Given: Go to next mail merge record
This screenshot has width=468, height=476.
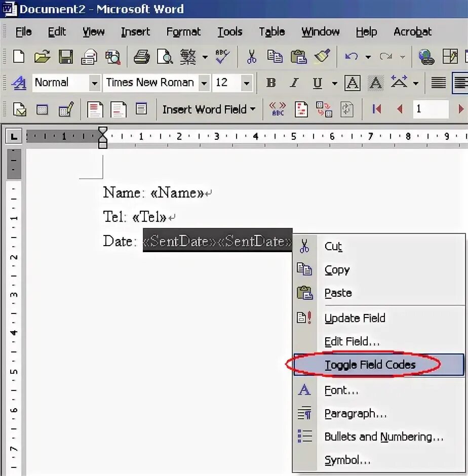Looking at the screenshot, I should [460, 109].
